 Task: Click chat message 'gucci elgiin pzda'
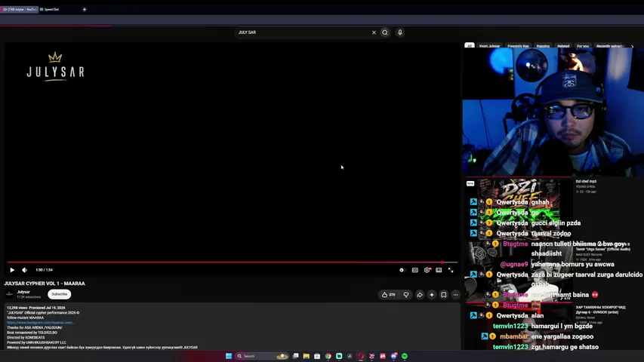click(x=556, y=223)
